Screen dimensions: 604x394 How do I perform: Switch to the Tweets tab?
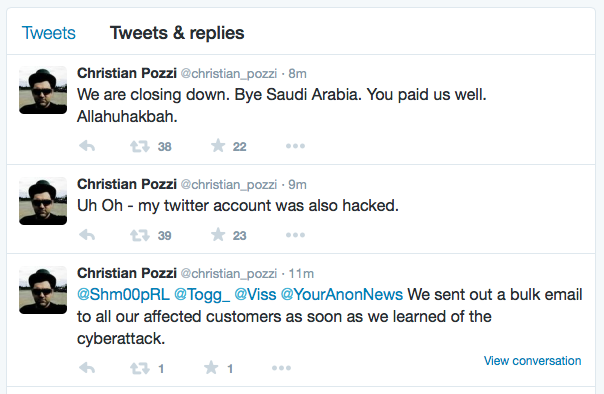49,33
